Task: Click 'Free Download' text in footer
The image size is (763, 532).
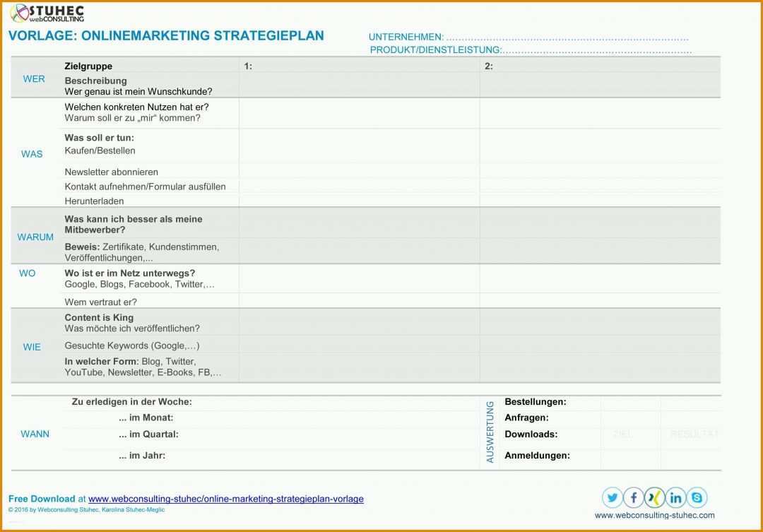Action: (x=42, y=499)
